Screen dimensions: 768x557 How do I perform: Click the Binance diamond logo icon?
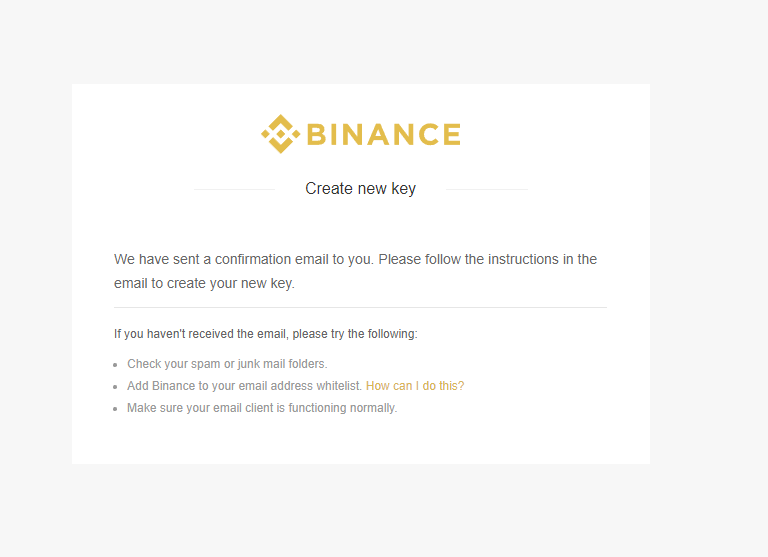point(280,134)
